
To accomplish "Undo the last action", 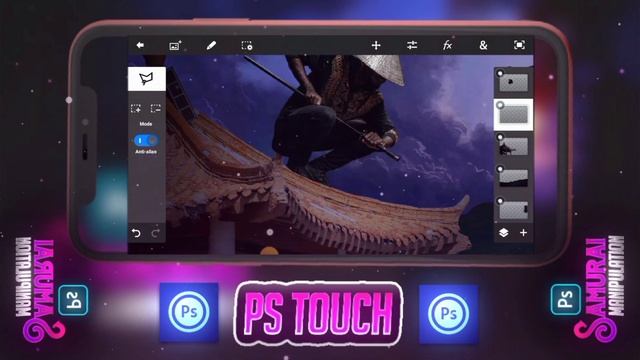I will pos(136,233).
